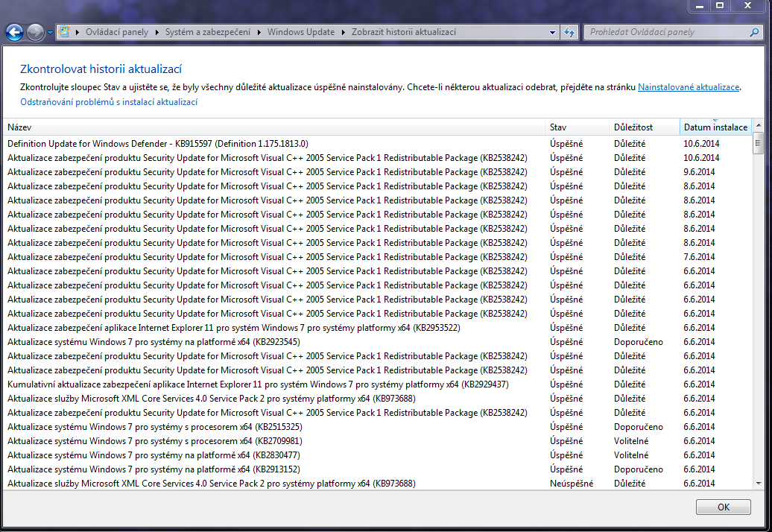Expand arrow after Systém a zabezpečení breadcrumb

pos(259,33)
